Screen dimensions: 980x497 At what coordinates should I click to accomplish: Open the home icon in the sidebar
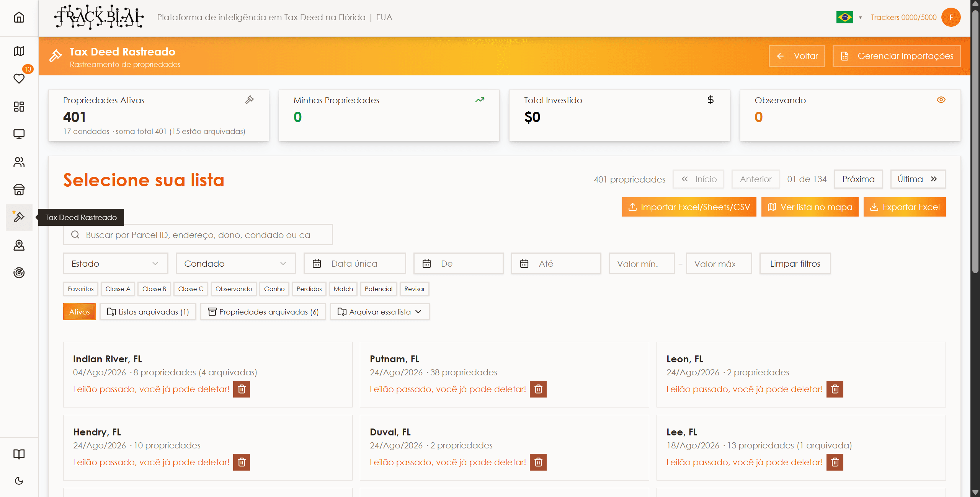coord(19,18)
